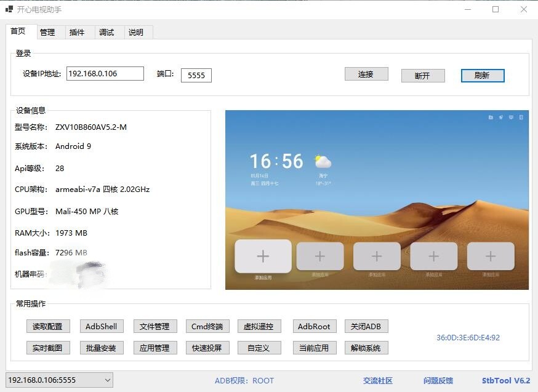
Task: Click the device screen preview thumbnail
Action: [x=377, y=200]
